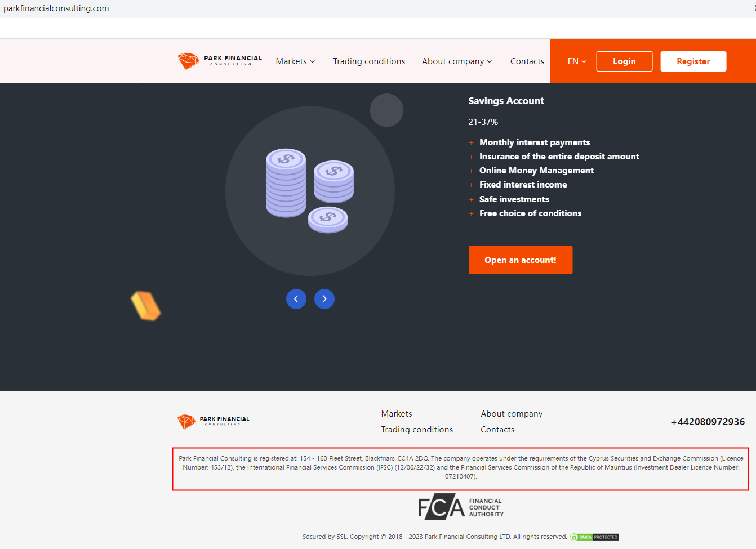The width and height of the screenshot is (756, 549).
Task: Click the Park Financial logo in footer
Action: (x=213, y=421)
